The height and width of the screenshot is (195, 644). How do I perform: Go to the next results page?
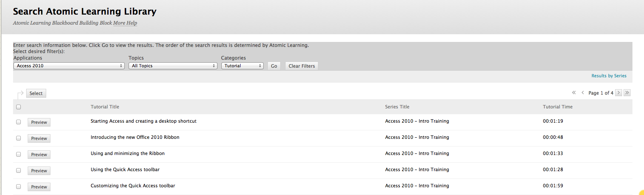619,93
